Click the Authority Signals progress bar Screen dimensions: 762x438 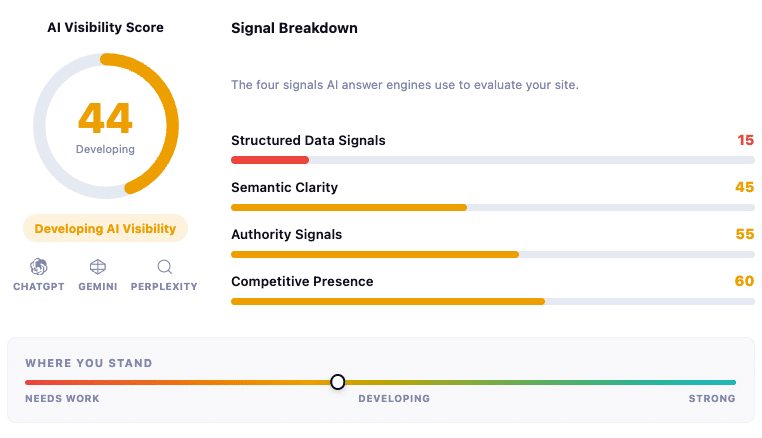(374, 254)
